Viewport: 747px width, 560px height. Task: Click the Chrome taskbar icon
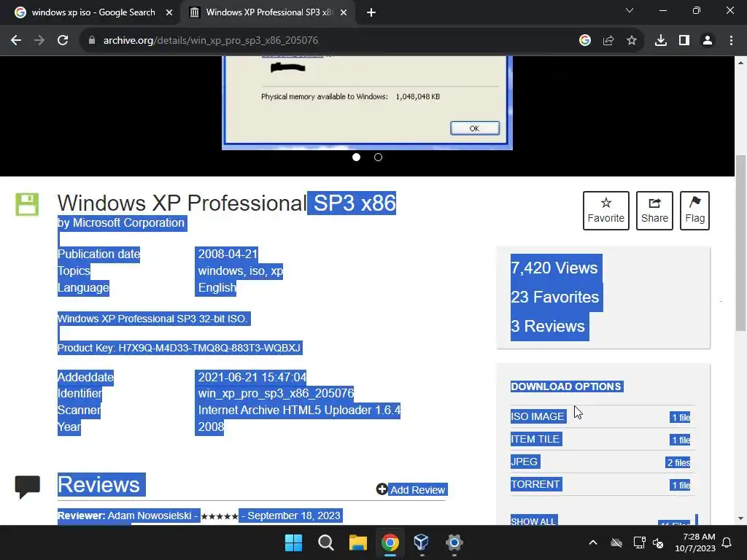coord(390,542)
